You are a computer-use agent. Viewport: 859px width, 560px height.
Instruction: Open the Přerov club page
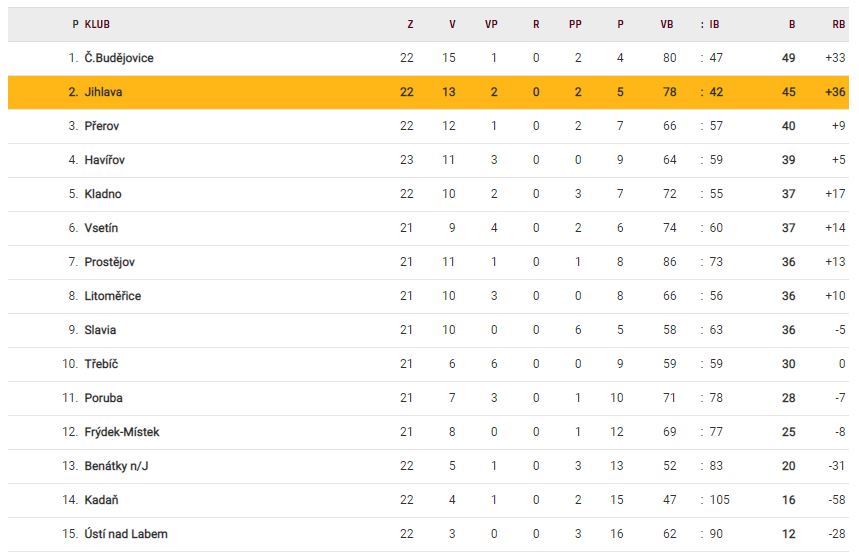point(101,126)
